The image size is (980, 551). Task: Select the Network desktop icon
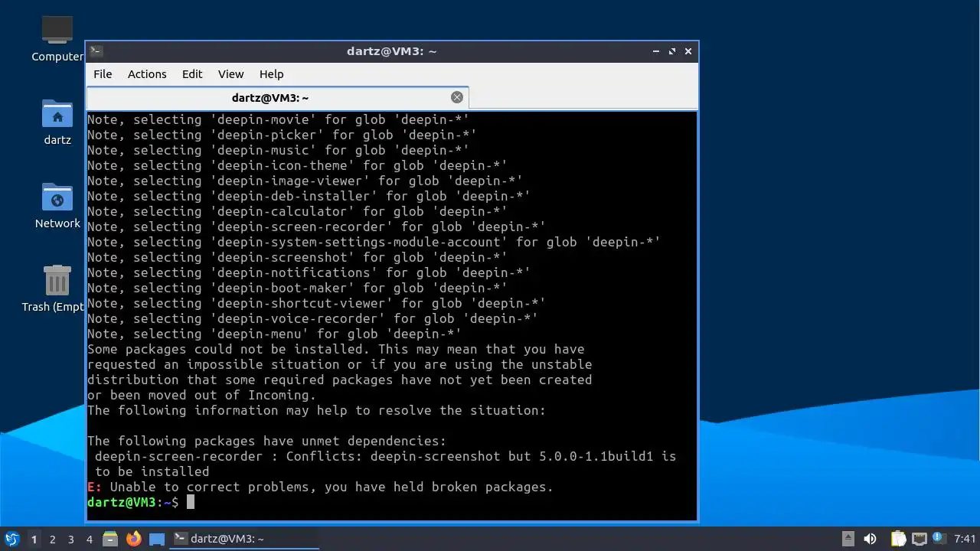tap(57, 206)
